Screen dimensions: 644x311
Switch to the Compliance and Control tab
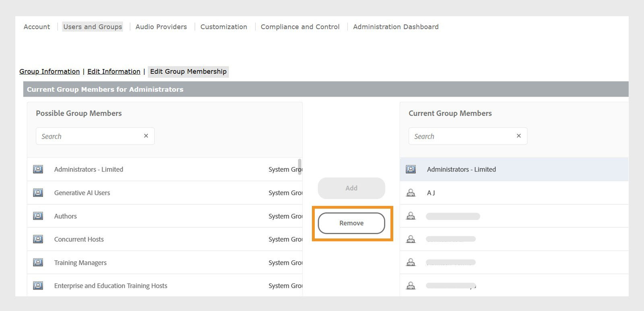[x=300, y=27]
